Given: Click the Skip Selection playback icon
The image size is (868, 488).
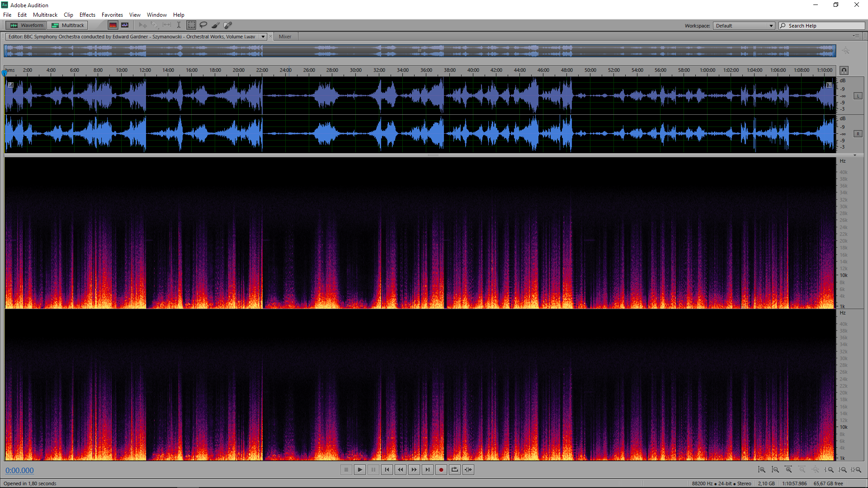Looking at the screenshot, I should coord(468,470).
